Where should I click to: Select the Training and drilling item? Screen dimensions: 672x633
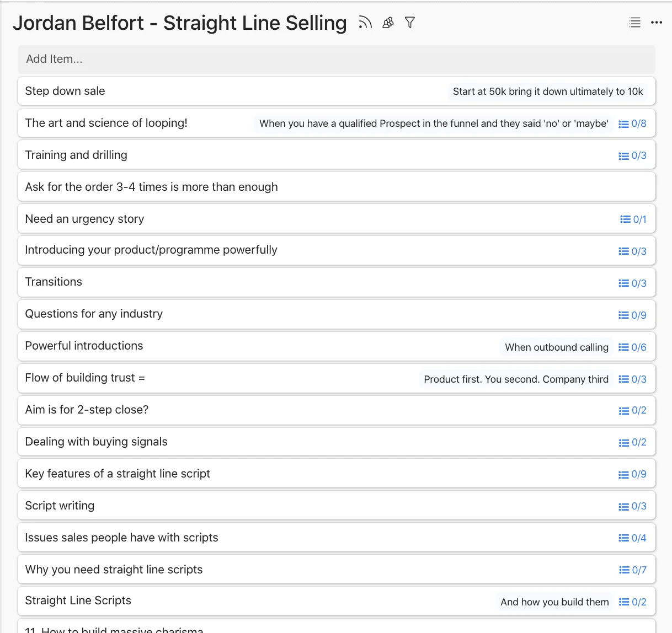click(x=337, y=155)
